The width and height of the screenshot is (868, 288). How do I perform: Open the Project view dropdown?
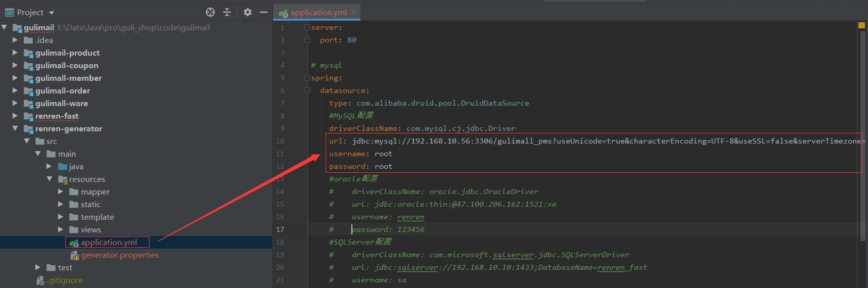(x=52, y=13)
